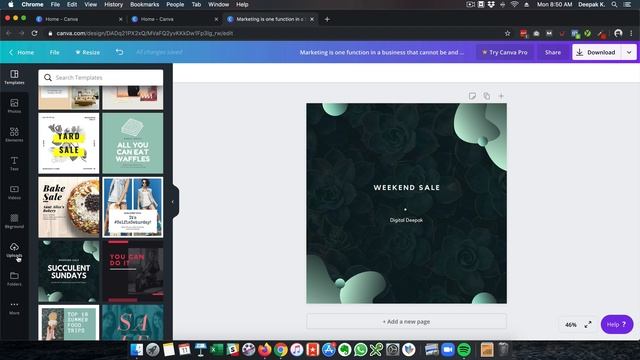Click the Search Templates field
Screen dimensions: 640x360
tap(101, 78)
